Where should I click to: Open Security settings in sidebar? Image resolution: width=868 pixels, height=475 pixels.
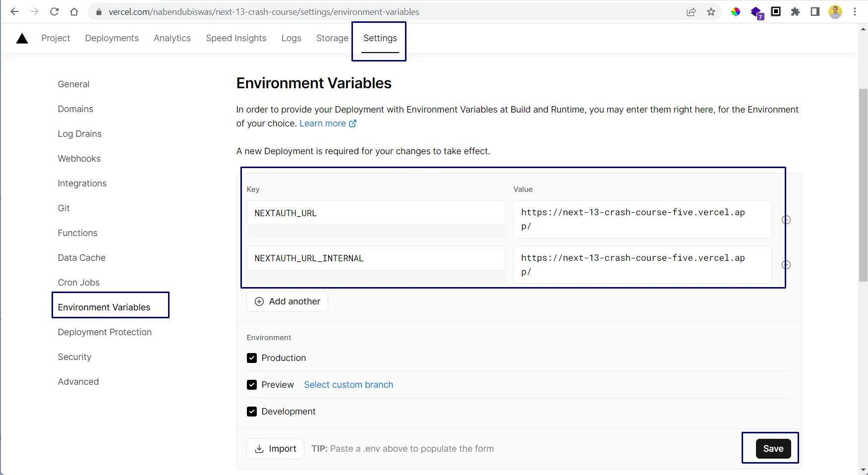tap(74, 357)
